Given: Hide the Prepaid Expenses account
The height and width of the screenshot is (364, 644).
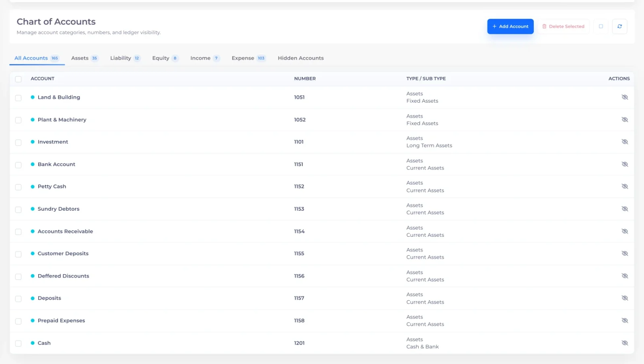Looking at the screenshot, I should point(625,321).
